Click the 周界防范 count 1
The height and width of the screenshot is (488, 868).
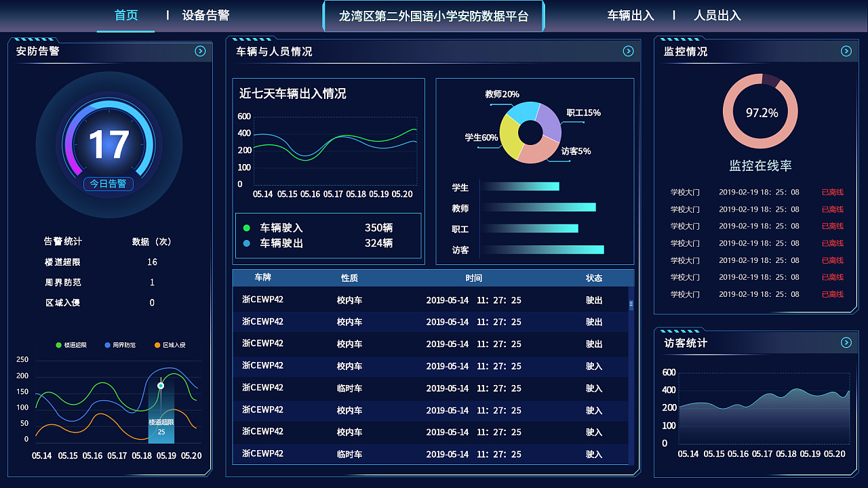pyautogui.click(x=152, y=282)
